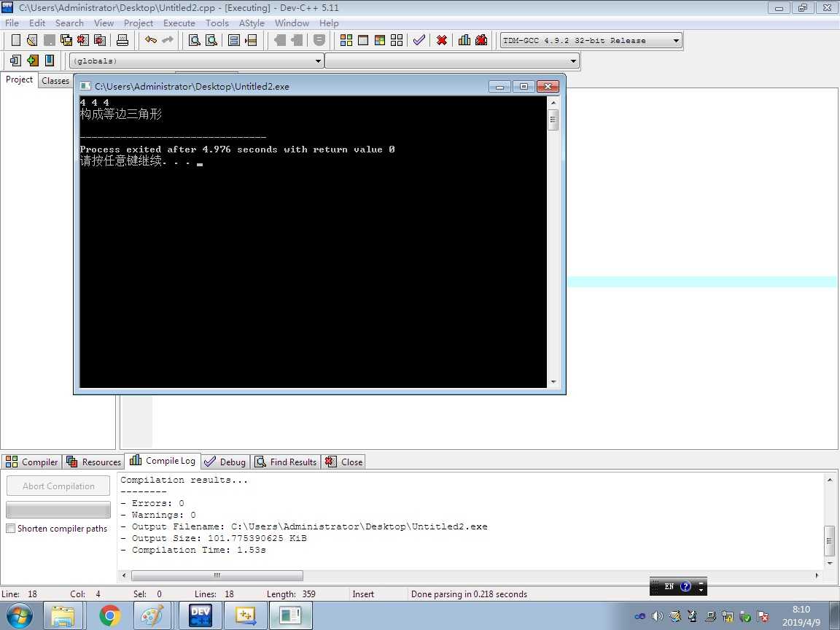Click the Debug checkmark icon
Screen dimensions: 840x630
click(x=419, y=40)
